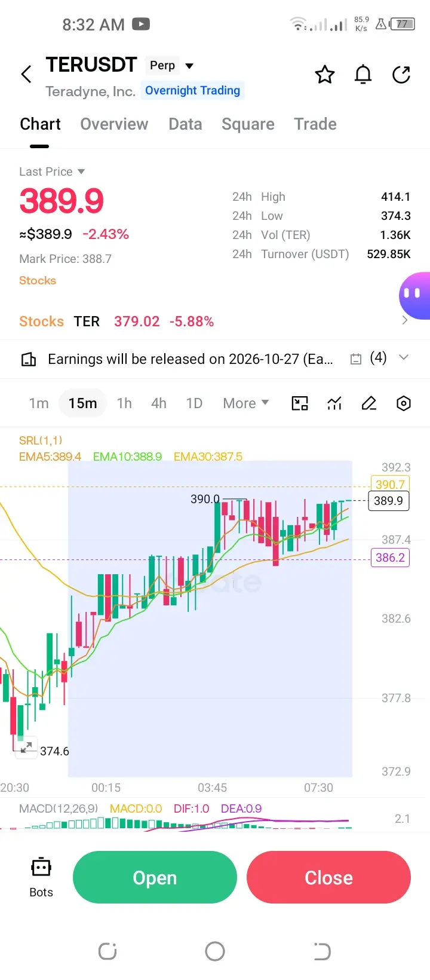
Task: Tap the 24h Low value 374.3
Action: point(395,216)
